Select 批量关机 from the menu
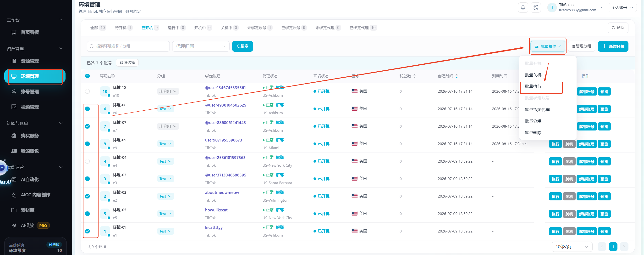The width and height of the screenshot is (644, 255). coord(533,75)
